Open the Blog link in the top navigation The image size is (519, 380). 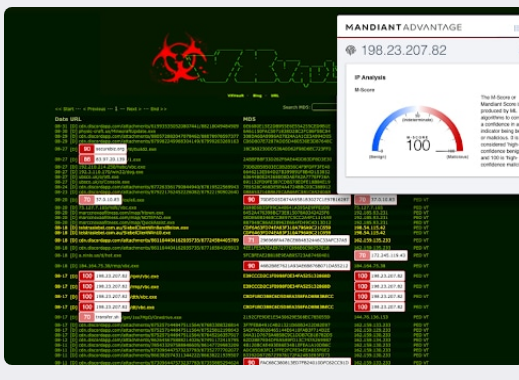[257, 96]
